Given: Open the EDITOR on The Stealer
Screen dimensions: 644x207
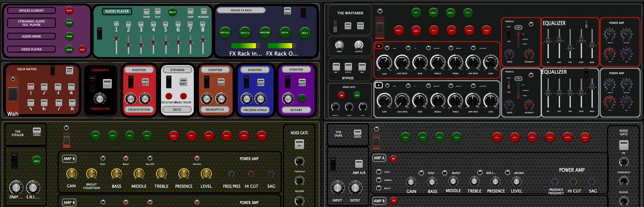Looking at the screenshot, I should tap(37, 132).
